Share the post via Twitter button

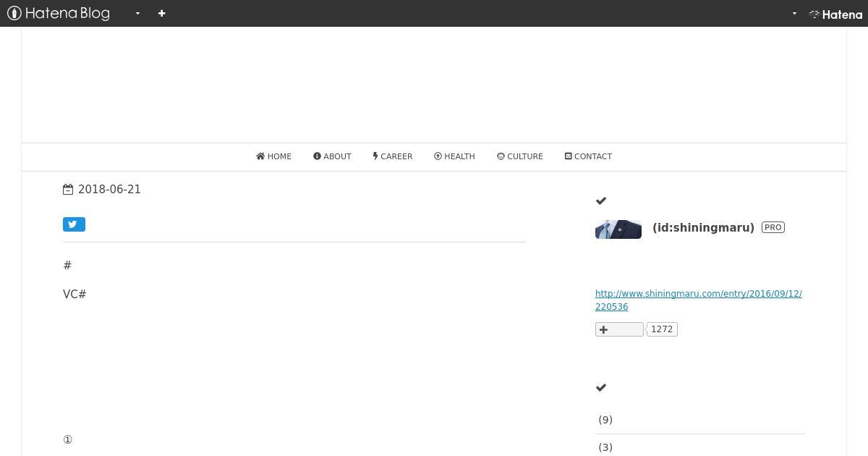[x=74, y=224]
